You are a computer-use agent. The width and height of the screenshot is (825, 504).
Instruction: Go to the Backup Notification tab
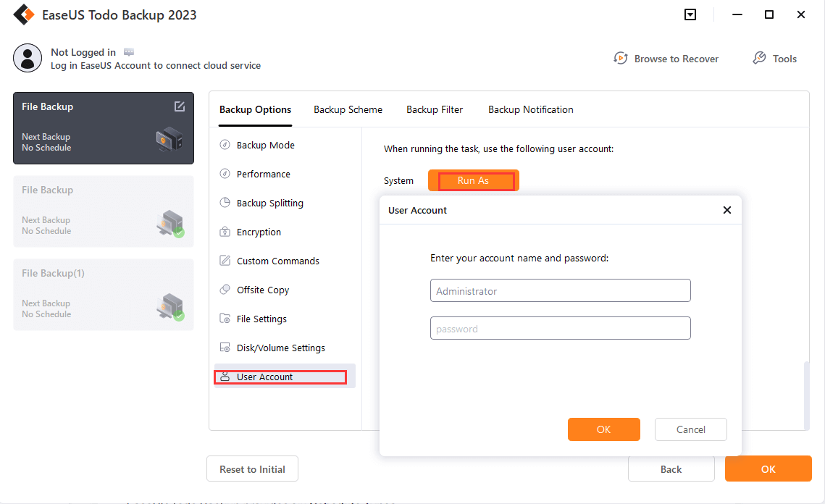(530, 109)
